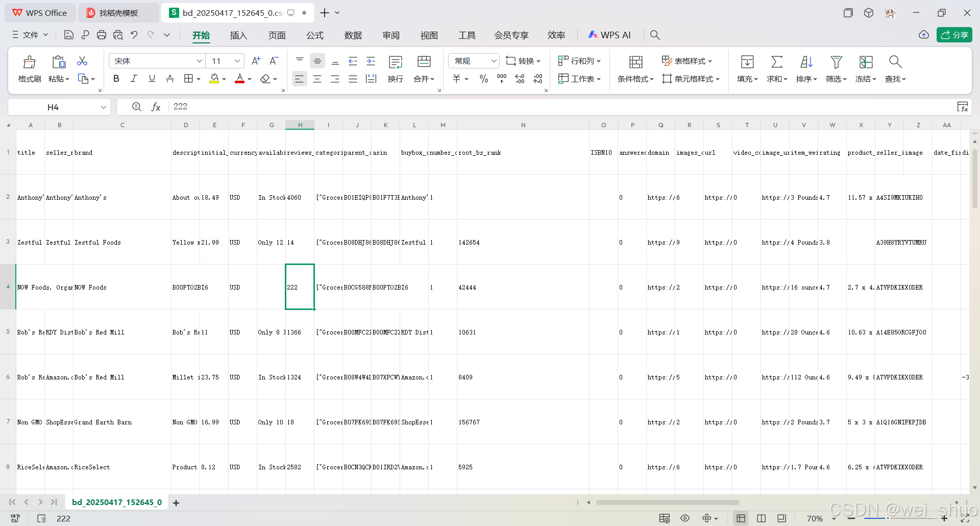
Task: Select column H header
Action: click(x=300, y=125)
